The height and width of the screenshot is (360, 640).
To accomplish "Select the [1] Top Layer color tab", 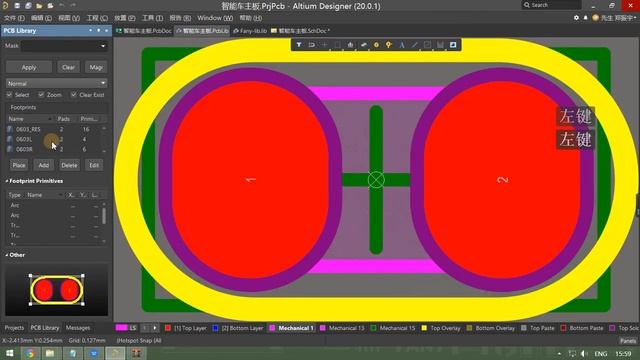I will click(186, 328).
